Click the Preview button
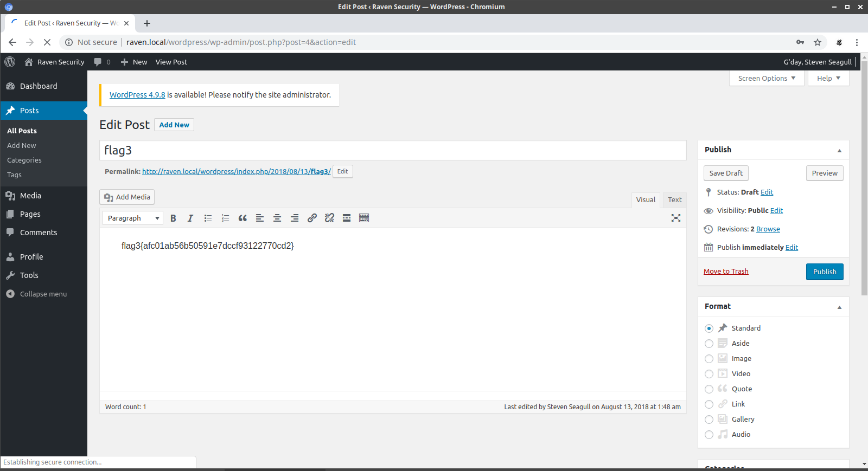 tap(825, 173)
